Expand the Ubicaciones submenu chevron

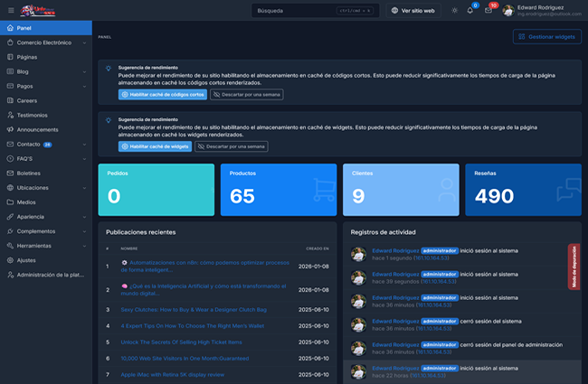click(84, 188)
